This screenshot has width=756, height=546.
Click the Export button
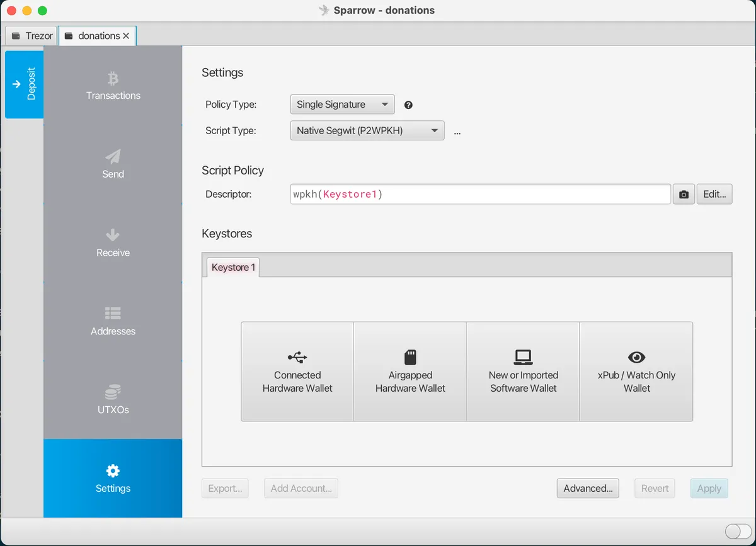pos(225,488)
